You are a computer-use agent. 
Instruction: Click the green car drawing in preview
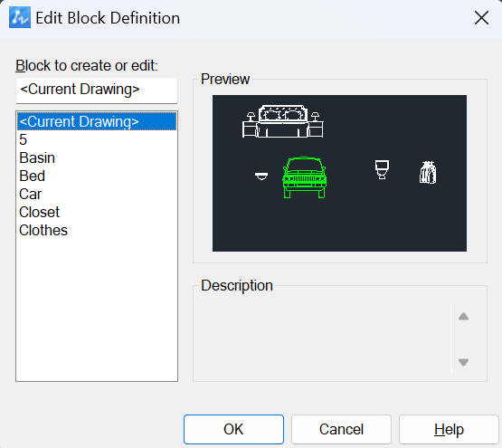[305, 177]
